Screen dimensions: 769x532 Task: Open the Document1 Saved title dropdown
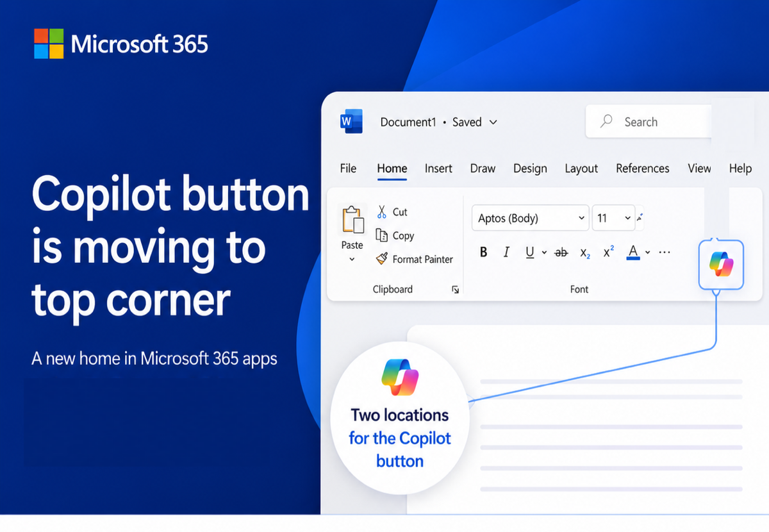point(493,122)
